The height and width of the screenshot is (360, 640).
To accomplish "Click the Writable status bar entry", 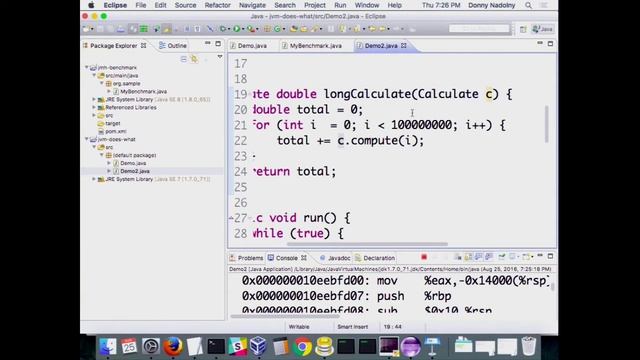I will [x=299, y=327].
